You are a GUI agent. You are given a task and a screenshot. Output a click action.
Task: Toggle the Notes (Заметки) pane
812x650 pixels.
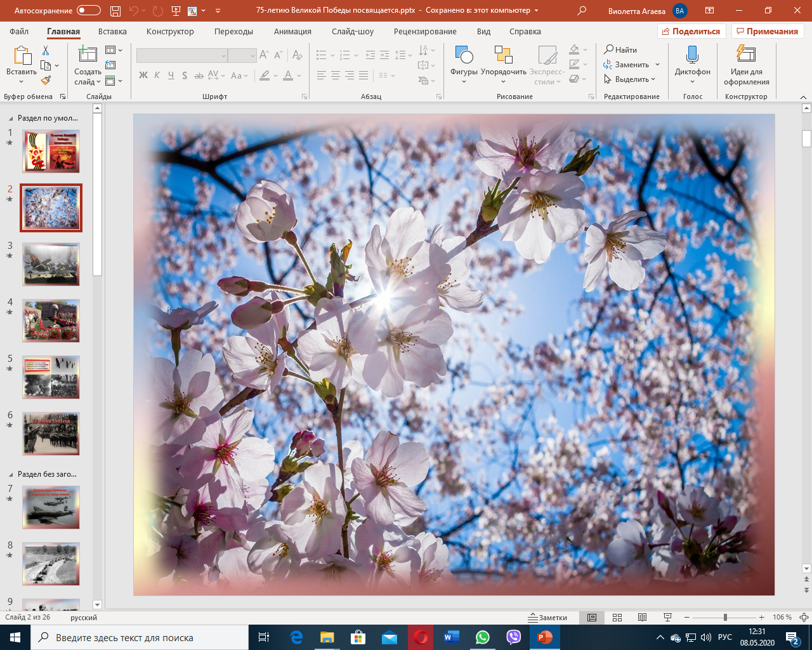point(548,618)
